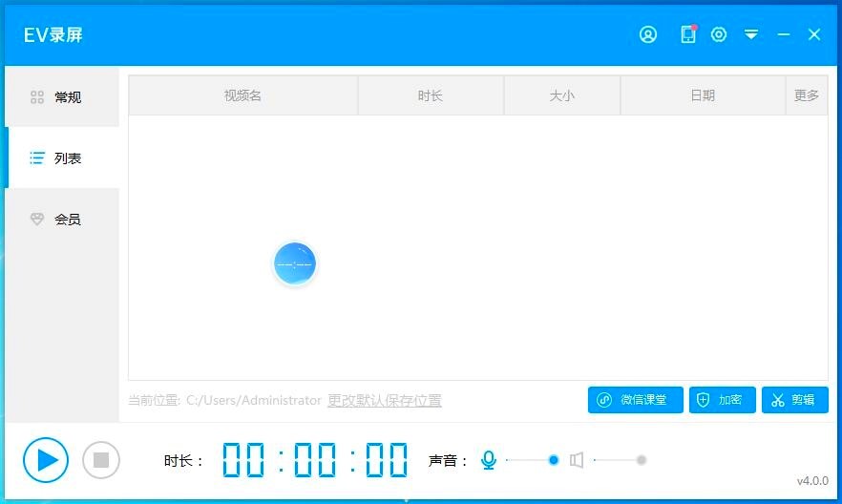The width and height of the screenshot is (842, 504).
Task: Expand the title bar dropdown menu arrow
Action: pos(751,34)
